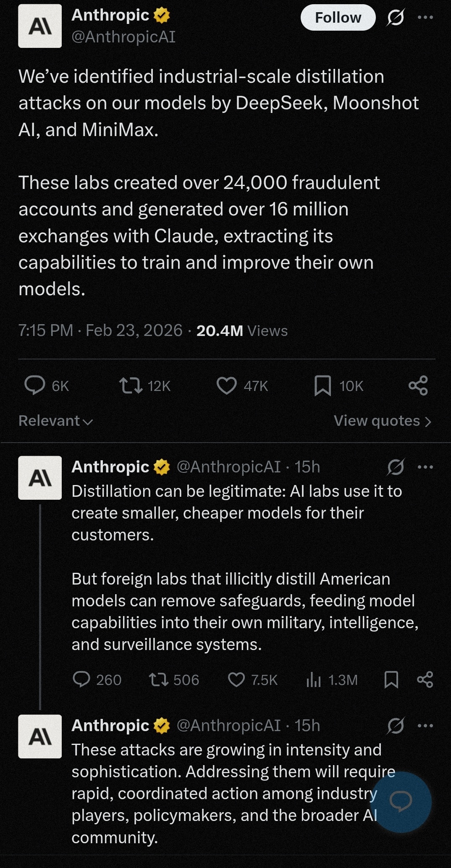View analytics for the 1.3M views reply

pyautogui.click(x=314, y=679)
